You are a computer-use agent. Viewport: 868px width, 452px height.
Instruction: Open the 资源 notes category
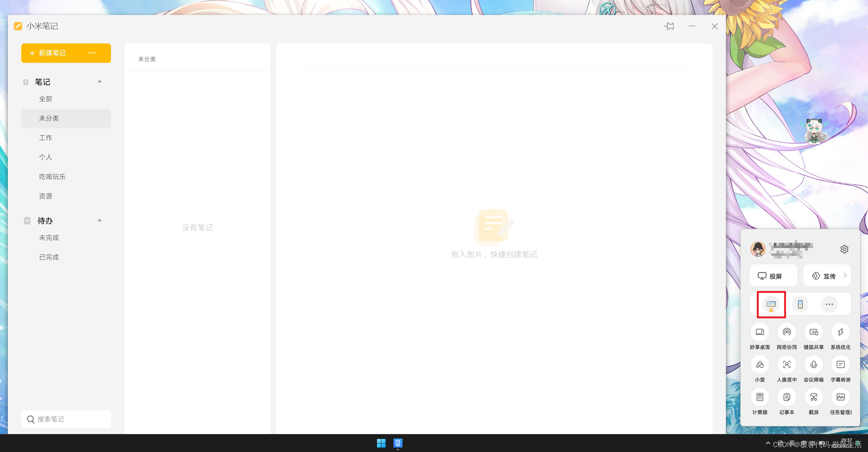pos(66,196)
